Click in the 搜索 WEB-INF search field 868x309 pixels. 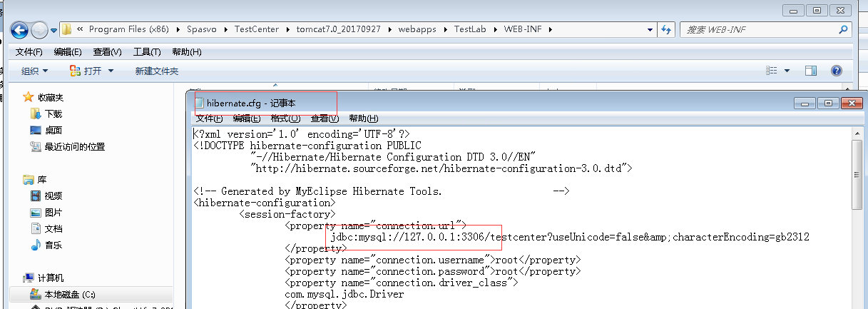click(x=756, y=29)
